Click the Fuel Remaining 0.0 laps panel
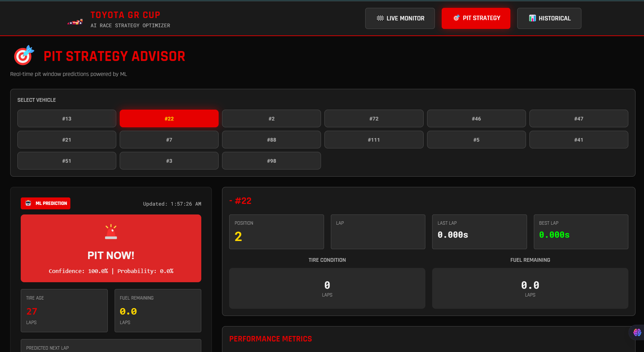This screenshot has width=644, height=352. tap(530, 288)
